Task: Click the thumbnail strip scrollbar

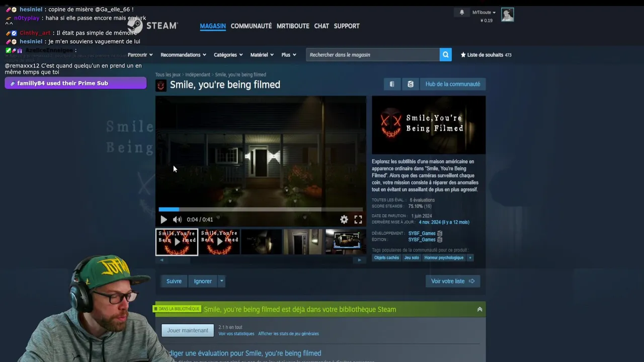Action: [260, 260]
